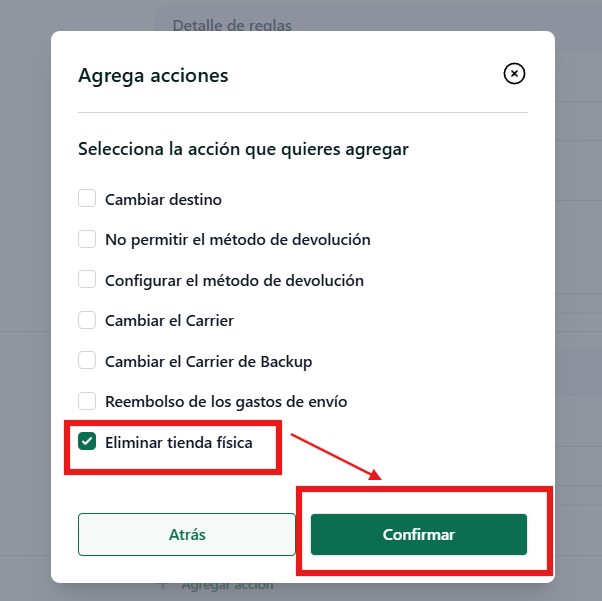The height and width of the screenshot is (601, 602).
Task: Click the No permitir el método de devolución label
Action: [x=238, y=240]
